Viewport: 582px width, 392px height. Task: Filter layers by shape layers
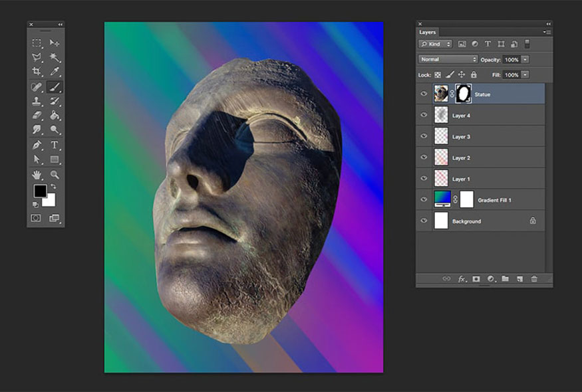point(501,44)
